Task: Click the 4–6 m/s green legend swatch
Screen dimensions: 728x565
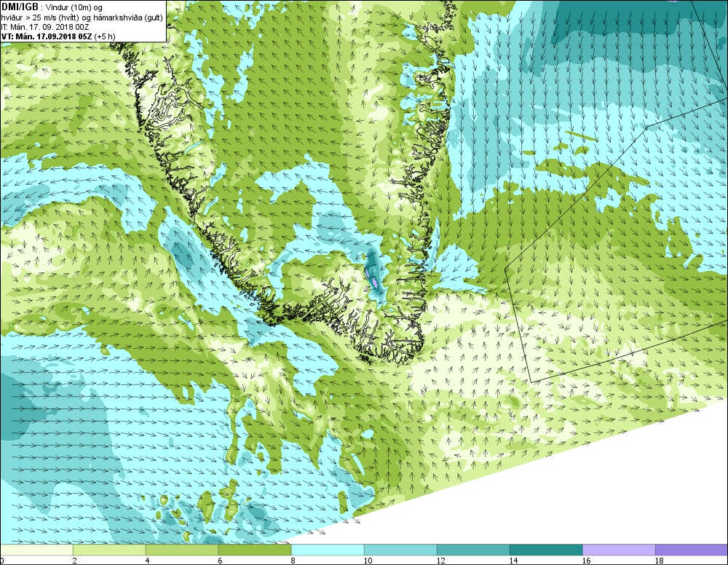Action: (182, 550)
